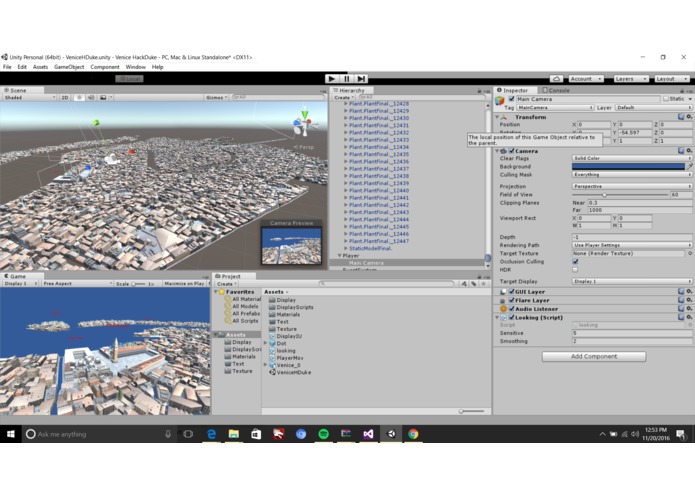Click the Pause button in the toolbar

pyautogui.click(x=346, y=78)
